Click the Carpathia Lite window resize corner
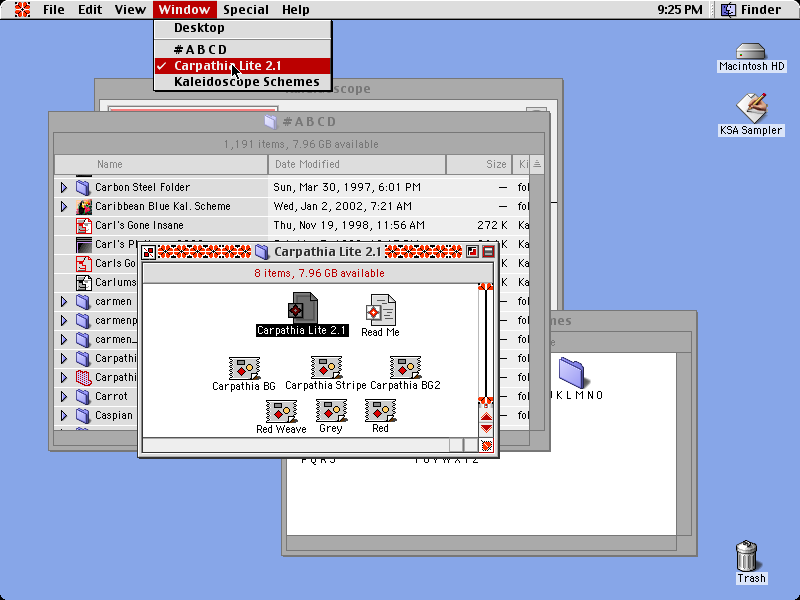This screenshot has width=800, height=600. (487, 446)
